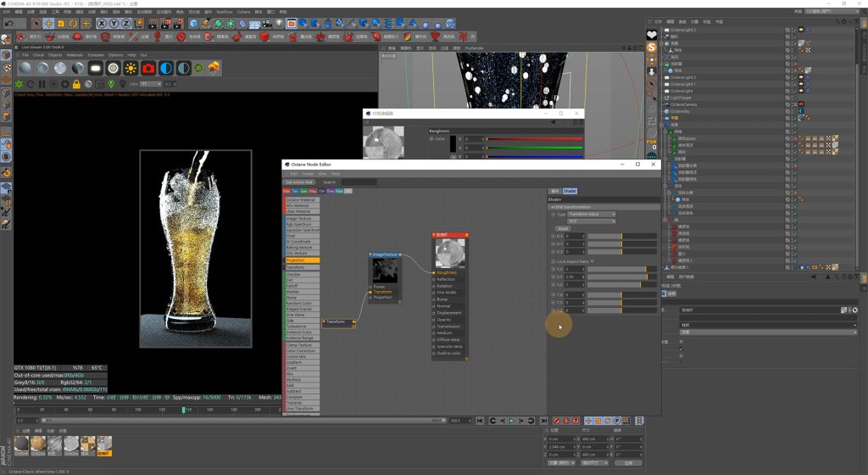Image resolution: width=868 pixels, height=475 pixels.
Task: Toggle the Lock Aspect Ratio radio option
Action: click(552, 261)
